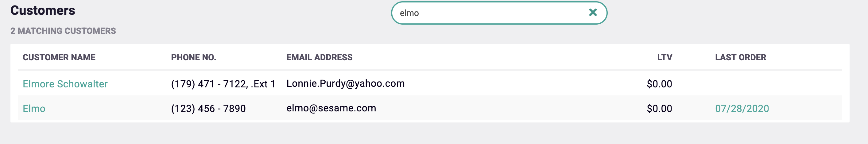Open Elmo's last order dated 07/28/2020
Screen dimensions: 868x144
(x=742, y=109)
